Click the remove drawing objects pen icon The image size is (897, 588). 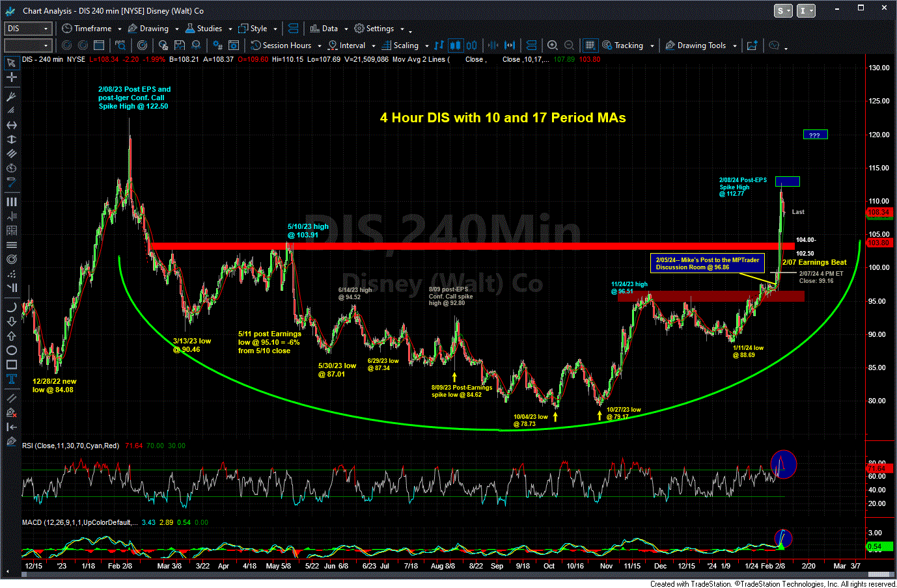tap(11, 412)
